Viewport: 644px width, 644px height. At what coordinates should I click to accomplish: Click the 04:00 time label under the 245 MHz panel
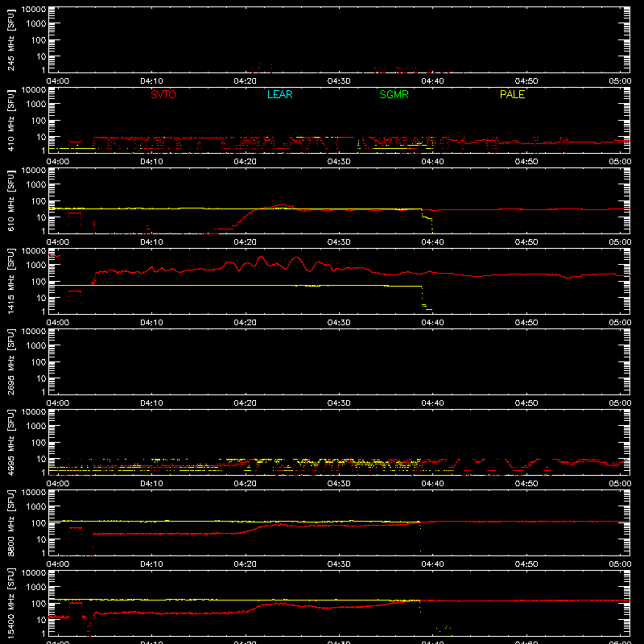pyautogui.click(x=57, y=81)
